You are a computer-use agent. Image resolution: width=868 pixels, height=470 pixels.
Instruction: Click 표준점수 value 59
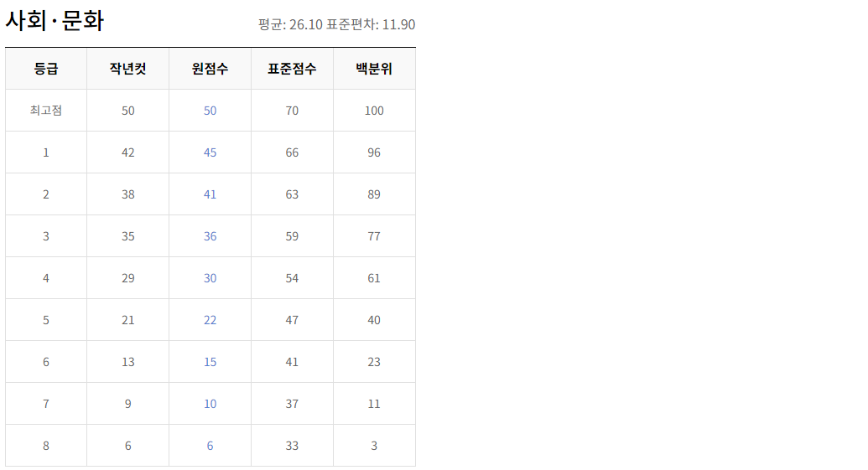point(292,236)
